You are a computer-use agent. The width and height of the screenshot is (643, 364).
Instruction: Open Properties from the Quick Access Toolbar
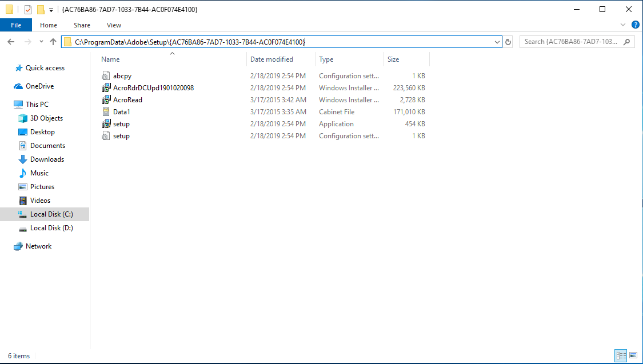coord(27,9)
